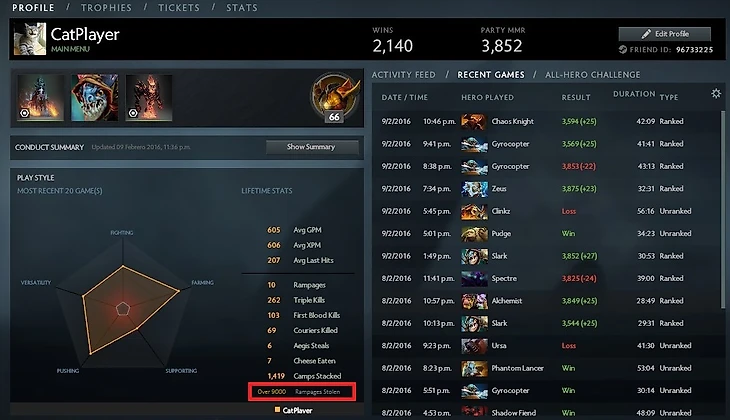
Task: Open the All-Hero Challenge tab
Action: click(x=593, y=75)
